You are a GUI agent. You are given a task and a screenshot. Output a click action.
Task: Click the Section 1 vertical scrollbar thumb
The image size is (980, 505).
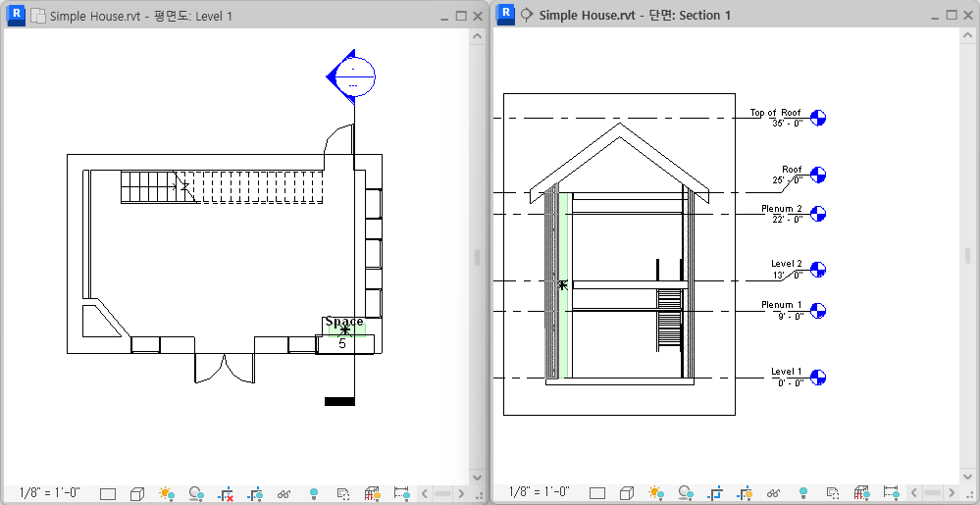[967, 256]
